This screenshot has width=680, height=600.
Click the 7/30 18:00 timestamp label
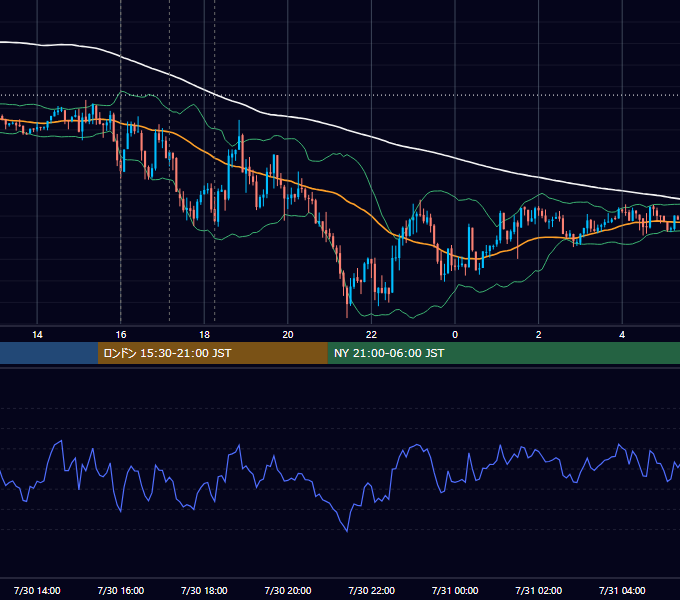(x=204, y=590)
